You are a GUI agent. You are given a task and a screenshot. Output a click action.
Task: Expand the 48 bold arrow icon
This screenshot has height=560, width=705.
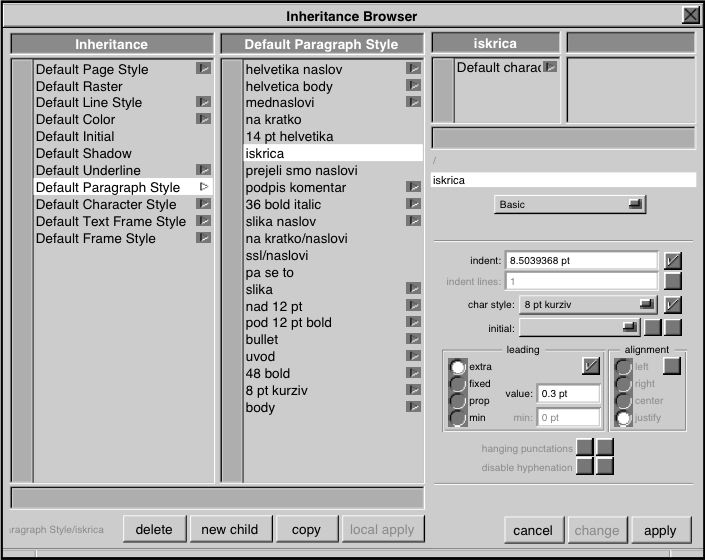[x=413, y=373]
